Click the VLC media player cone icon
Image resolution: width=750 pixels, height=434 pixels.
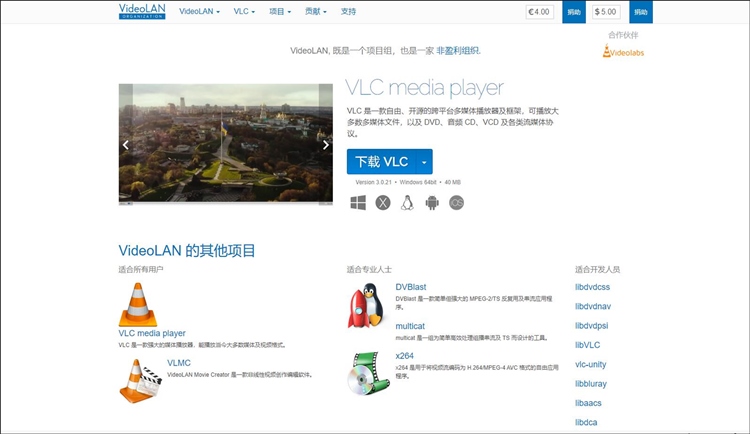[x=138, y=304]
